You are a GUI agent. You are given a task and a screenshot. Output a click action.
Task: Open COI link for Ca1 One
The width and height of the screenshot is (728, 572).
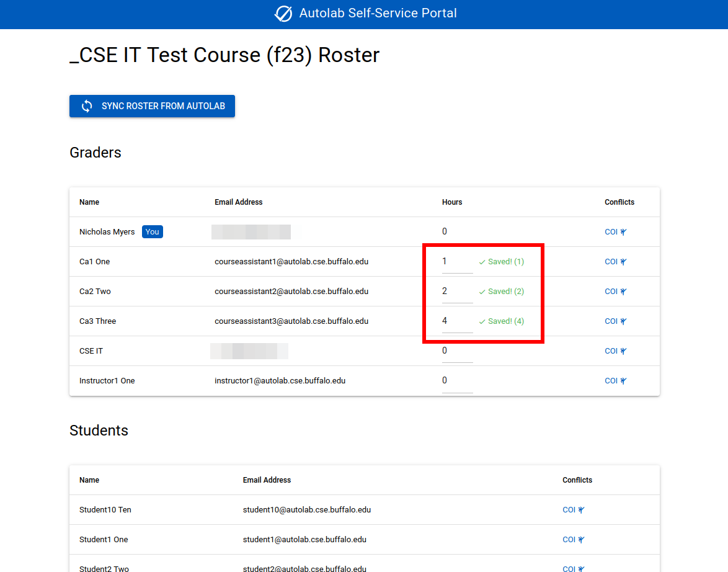[616, 262]
